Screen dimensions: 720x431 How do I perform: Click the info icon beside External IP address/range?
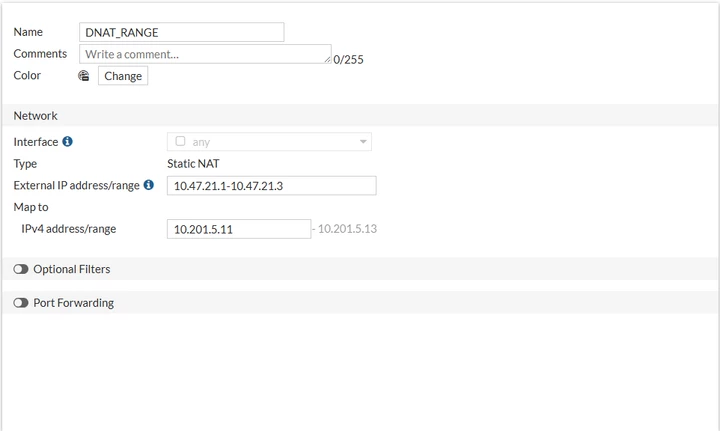click(148, 185)
